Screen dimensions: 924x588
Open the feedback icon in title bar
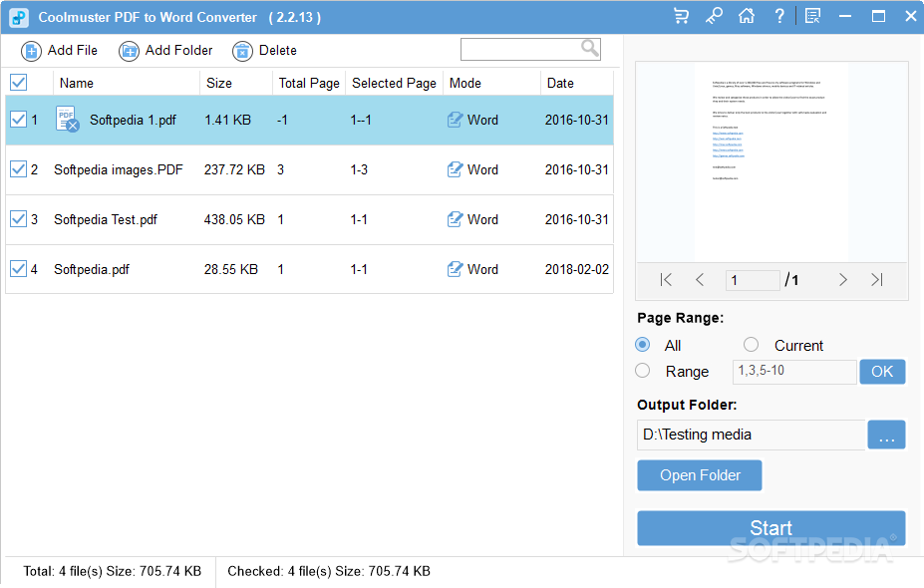tap(812, 16)
